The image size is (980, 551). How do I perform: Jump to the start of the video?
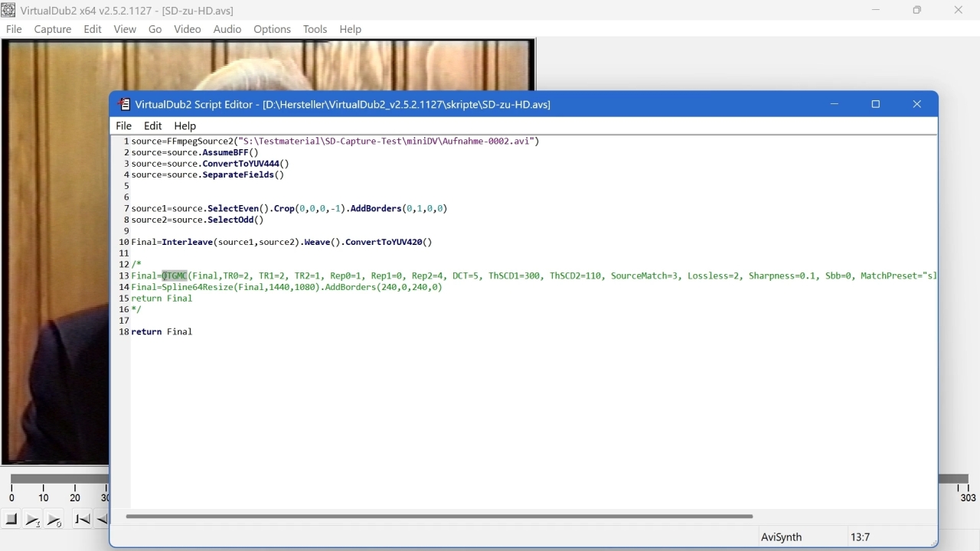[83, 520]
